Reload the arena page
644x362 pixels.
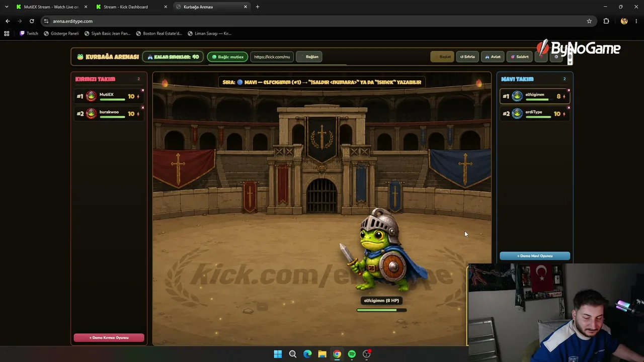(x=32, y=21)
